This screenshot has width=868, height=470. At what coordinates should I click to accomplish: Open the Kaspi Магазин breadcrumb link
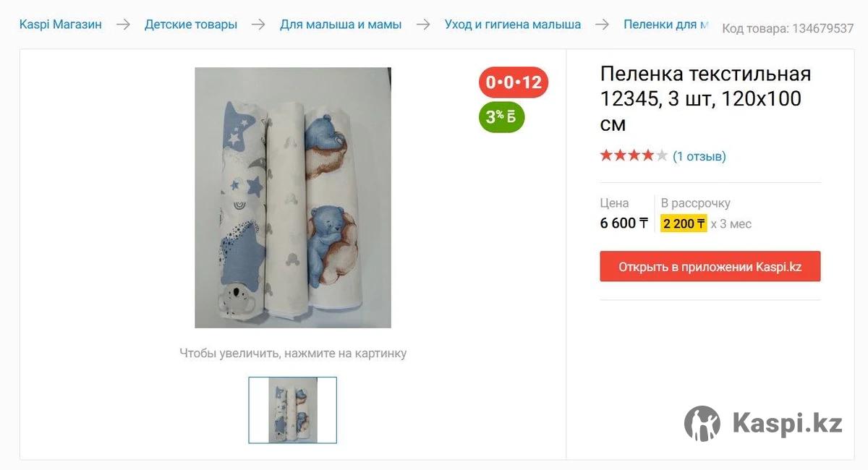tap(61, 25)
